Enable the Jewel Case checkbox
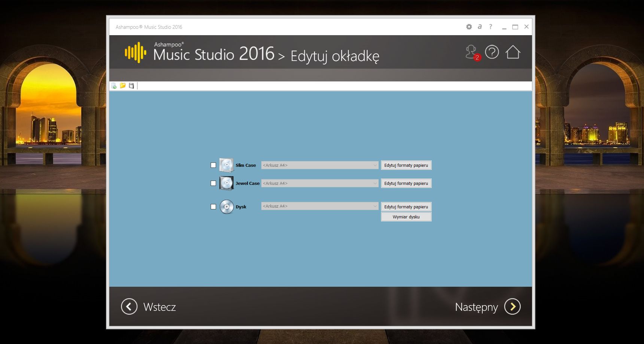The image size is (644, 344). tap(213, 183)
